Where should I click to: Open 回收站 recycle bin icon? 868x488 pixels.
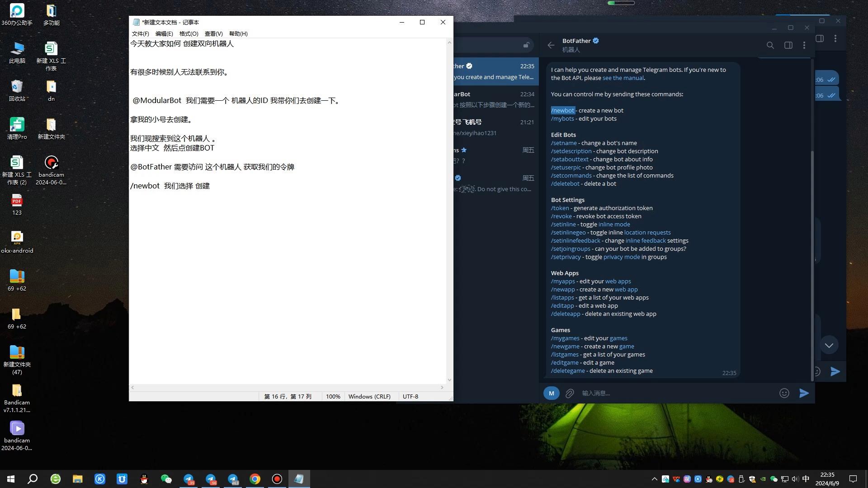17,90
